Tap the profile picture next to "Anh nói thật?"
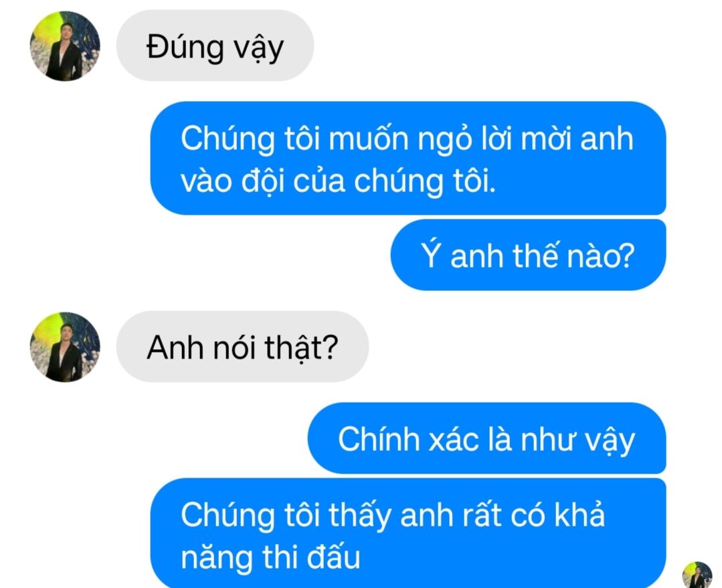 65,347
